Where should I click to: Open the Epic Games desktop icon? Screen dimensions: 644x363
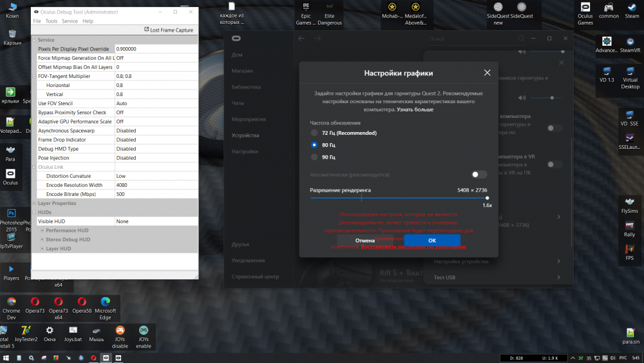306,14
